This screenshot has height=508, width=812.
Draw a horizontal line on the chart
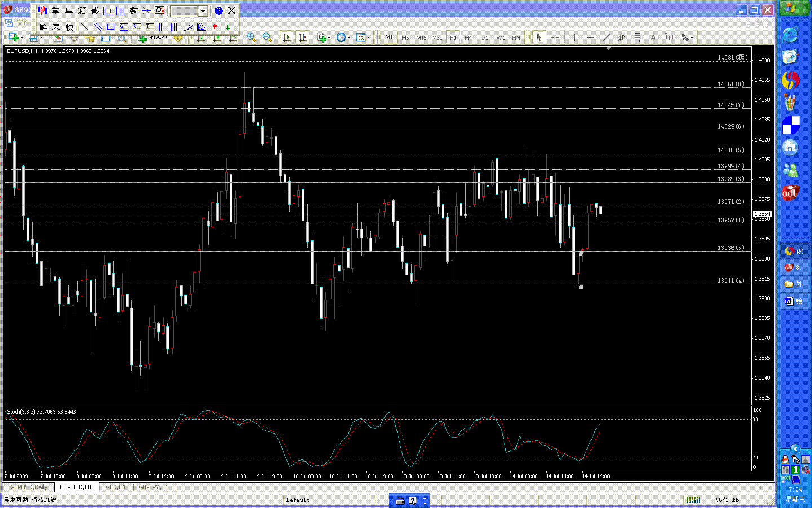590,37
